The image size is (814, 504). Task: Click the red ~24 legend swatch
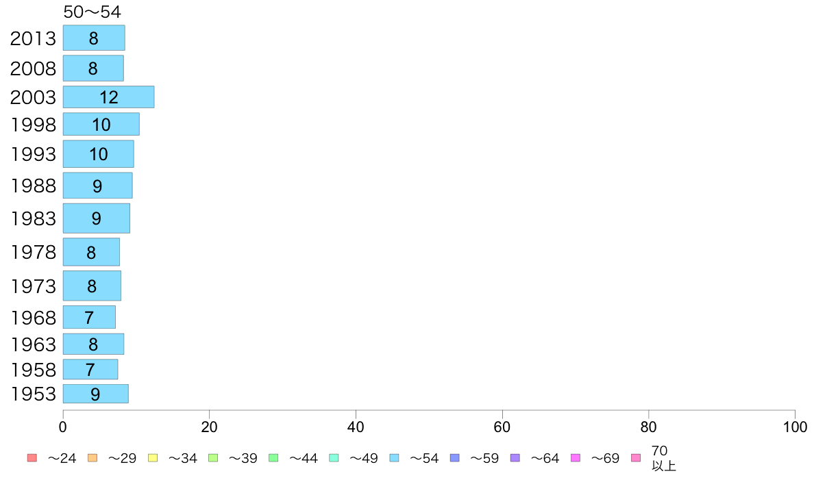point(32,458)
